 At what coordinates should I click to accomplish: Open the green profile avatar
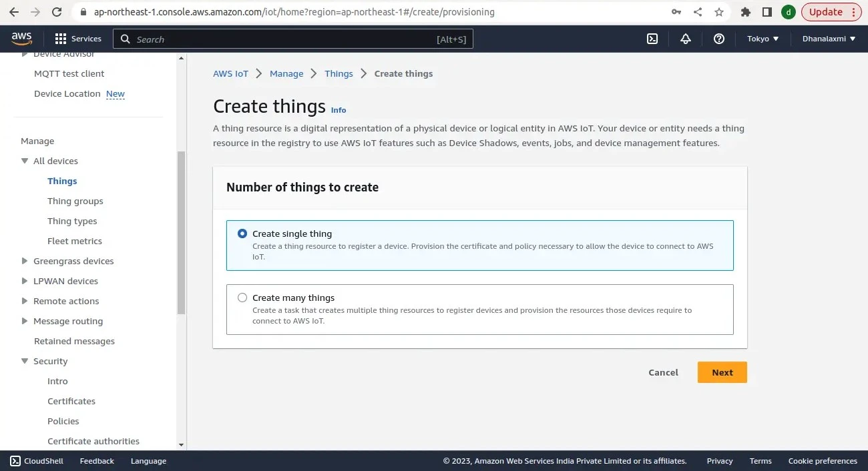click(789, 12)
